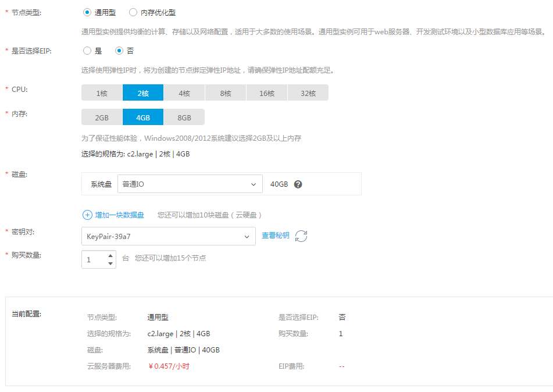
Task: Click the plus icon for 增加一块数据盘
Action: click(87, 215)
